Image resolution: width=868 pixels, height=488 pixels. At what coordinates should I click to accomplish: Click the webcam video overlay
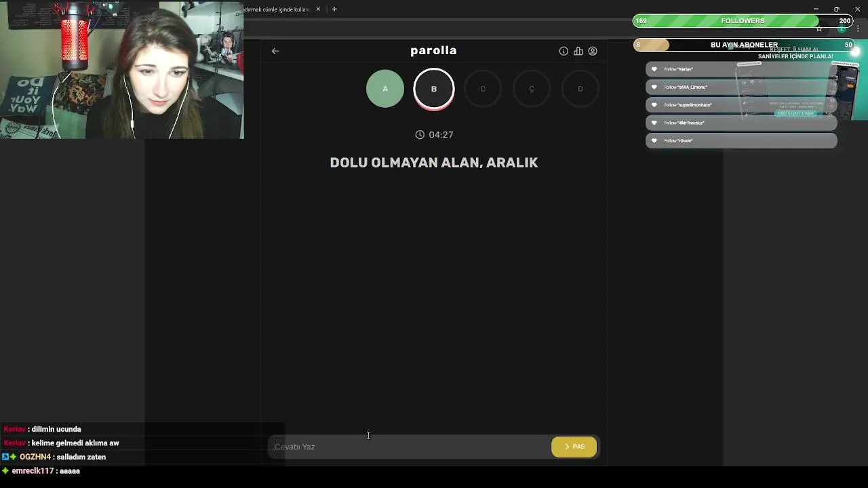pos(122,70)
